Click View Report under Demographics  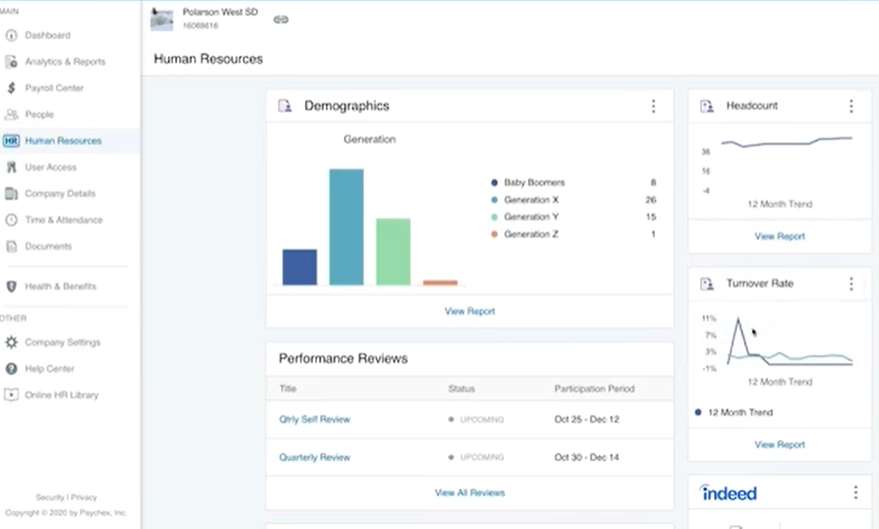(x=470, y=311)
